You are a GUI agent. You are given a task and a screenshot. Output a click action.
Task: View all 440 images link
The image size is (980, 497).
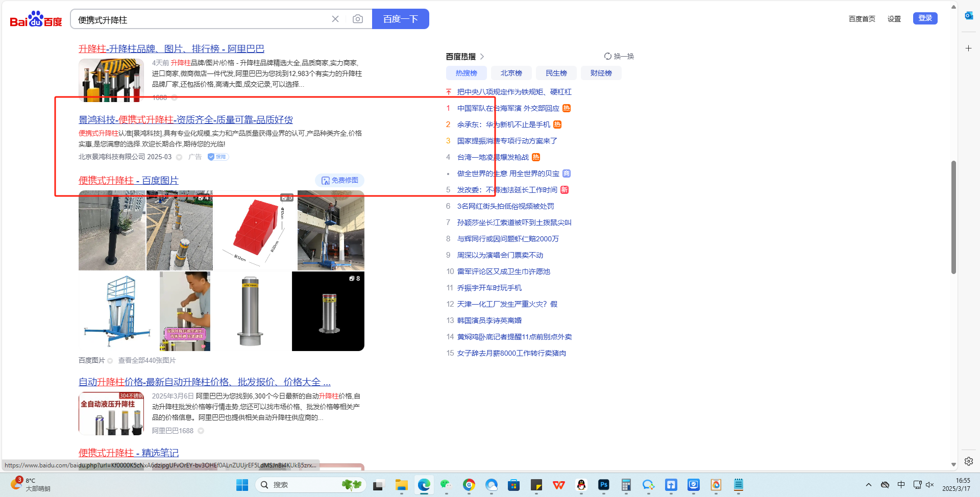147,360
